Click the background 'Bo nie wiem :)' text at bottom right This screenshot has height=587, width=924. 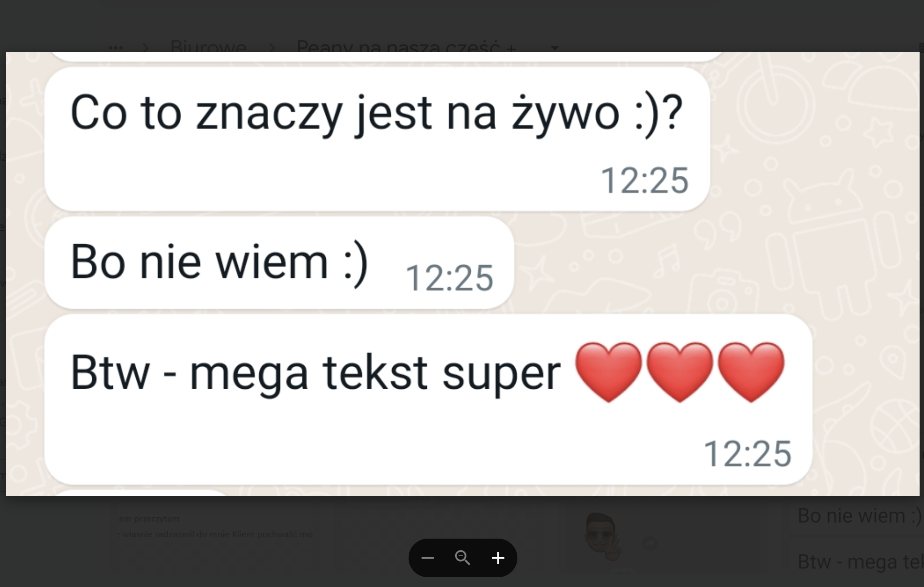click(x=859, y=516)
